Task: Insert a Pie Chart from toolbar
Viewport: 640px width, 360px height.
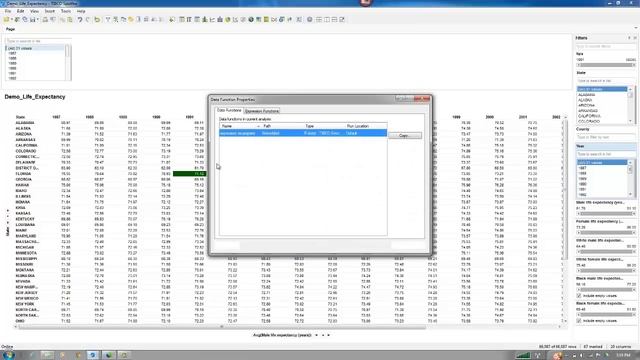Action: pos(228,19)
